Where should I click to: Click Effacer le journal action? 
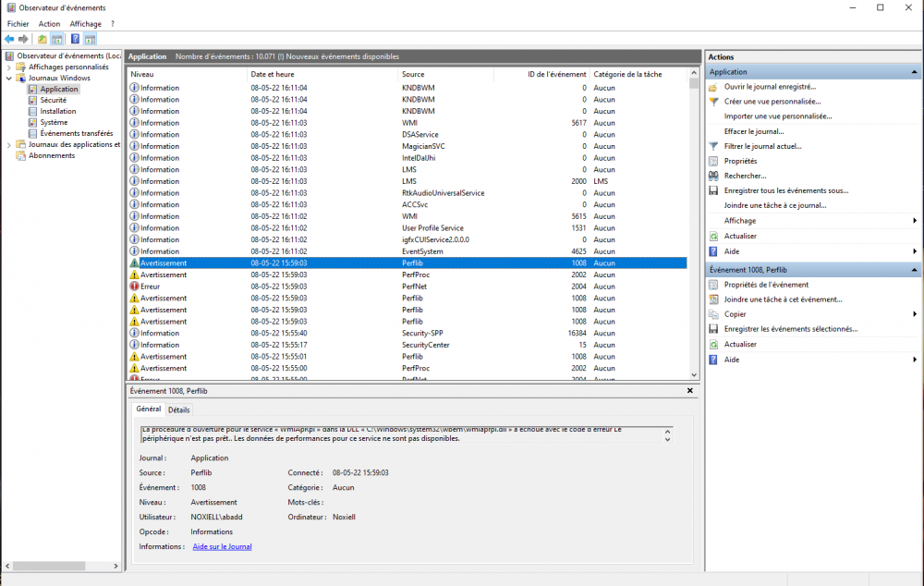tap(753, 131)
